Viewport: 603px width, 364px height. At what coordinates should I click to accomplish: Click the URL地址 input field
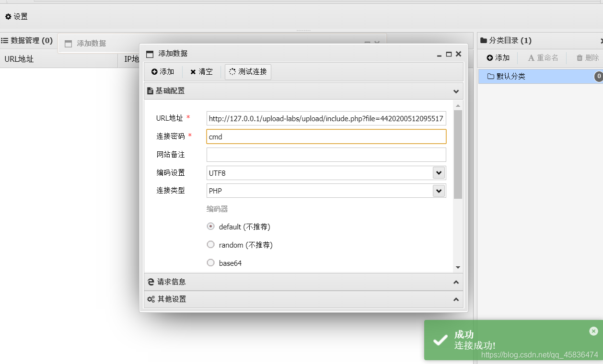click(x=326, y=118)
